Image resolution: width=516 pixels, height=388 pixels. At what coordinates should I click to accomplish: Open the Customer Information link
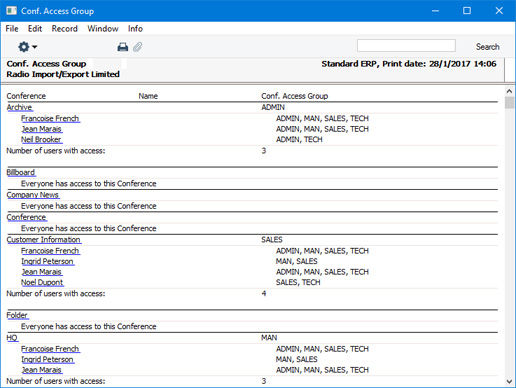43,240
